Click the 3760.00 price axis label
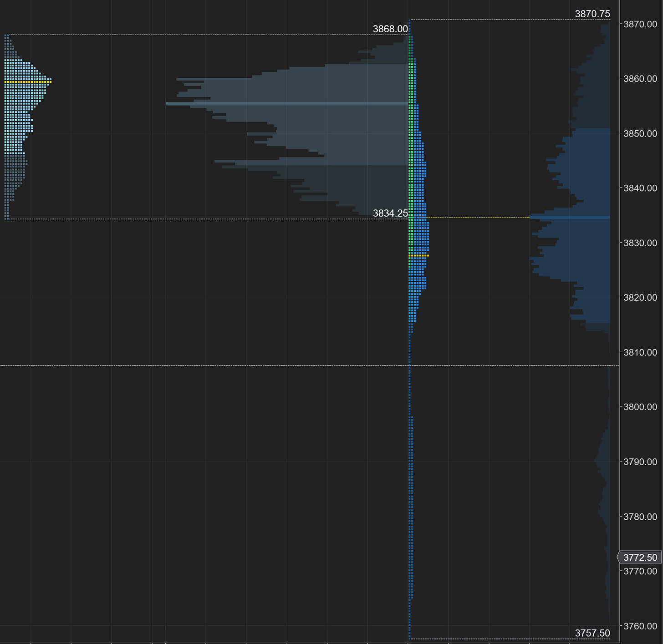 pos(640,626)
